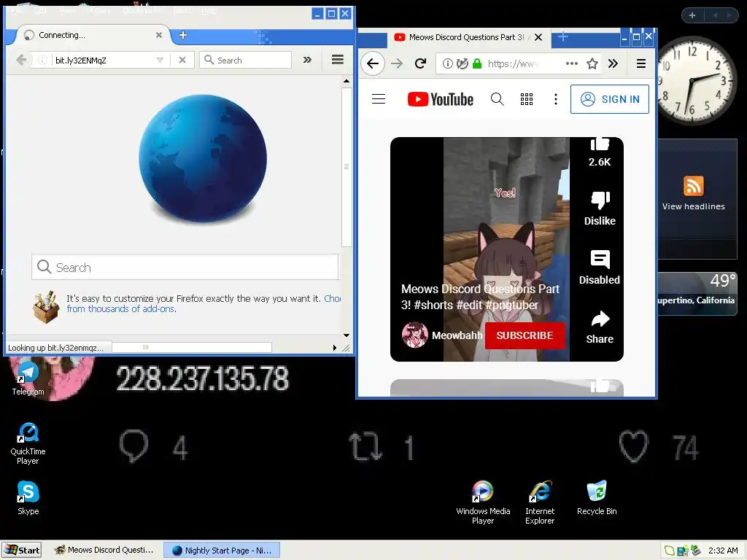This screenshot has height=560, width=747.
Task: Open Meowbahh channel avatar
Action: point(414,335)
